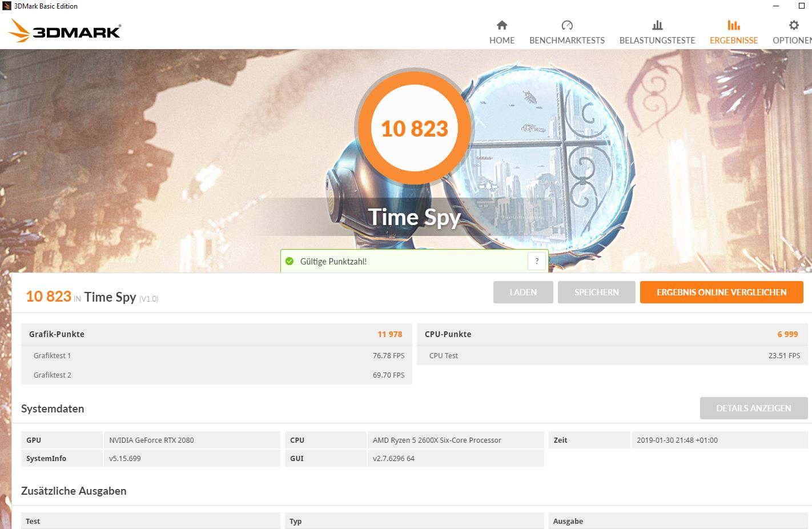The width and height of the screenshot is (812, 529).
Task: Minimize the 3DMark window
Action: point(776,6)
